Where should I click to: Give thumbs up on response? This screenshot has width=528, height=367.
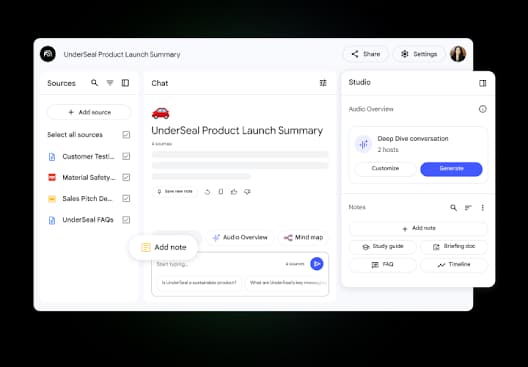click(x=234, y=192)
